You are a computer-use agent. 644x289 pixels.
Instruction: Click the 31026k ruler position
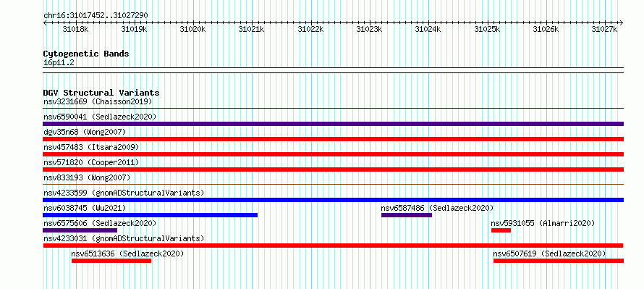click(546, 29)
